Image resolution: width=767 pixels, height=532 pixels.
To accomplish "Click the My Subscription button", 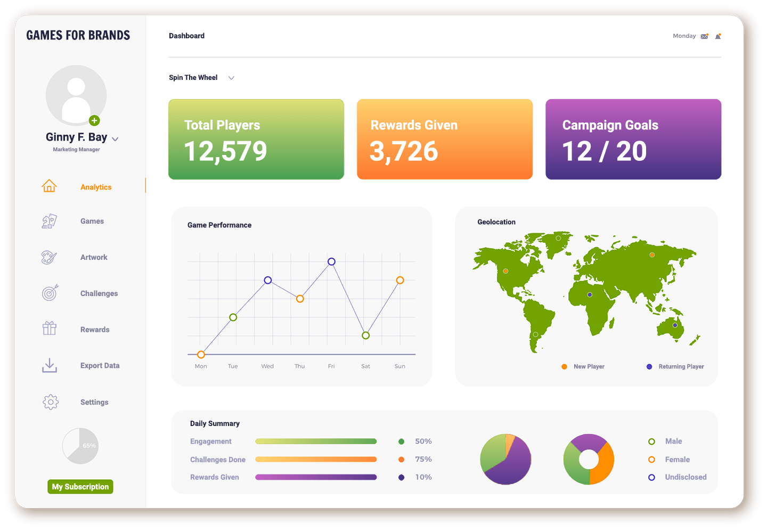I will pos(80,487).
